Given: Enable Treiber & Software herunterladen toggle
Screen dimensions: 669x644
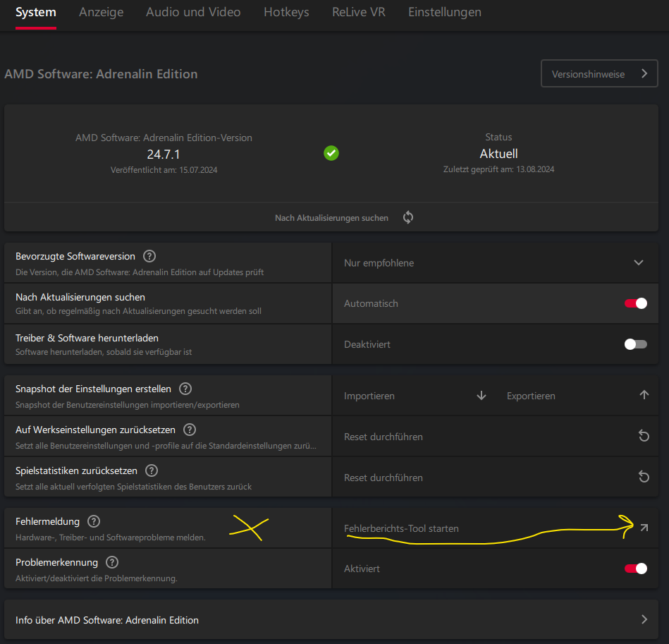Looking at the screenshot, I should (636, 344).
